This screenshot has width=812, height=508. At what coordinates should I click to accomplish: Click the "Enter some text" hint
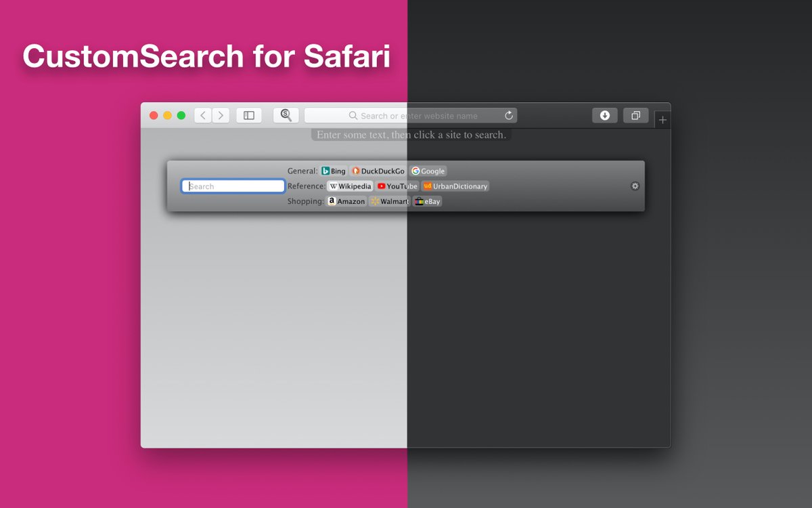coord(411,135)
